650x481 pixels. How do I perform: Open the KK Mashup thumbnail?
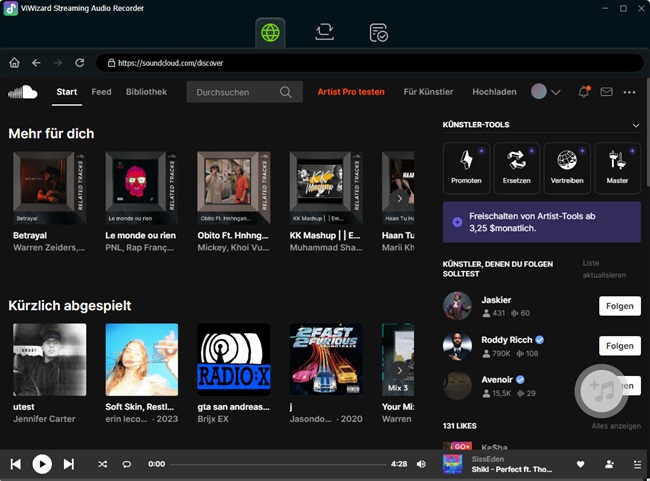click(326, 188)
